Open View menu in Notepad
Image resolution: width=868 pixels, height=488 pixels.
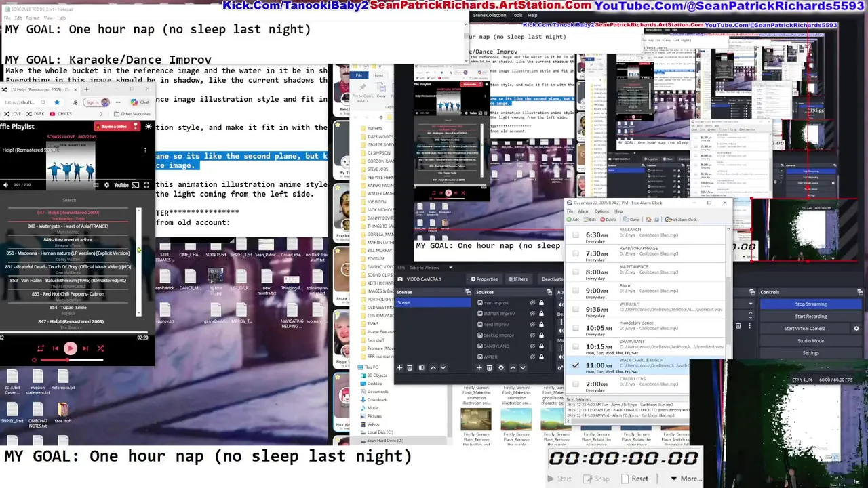click(50, 18)
